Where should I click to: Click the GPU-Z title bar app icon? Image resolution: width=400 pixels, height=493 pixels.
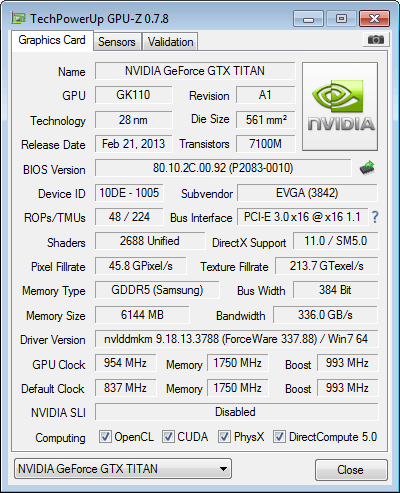tap(18, 18)
